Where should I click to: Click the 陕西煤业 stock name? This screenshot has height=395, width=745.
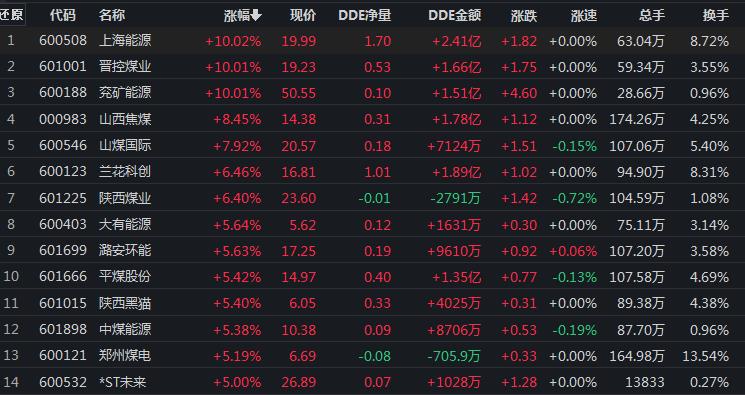[x=125, y=198]
